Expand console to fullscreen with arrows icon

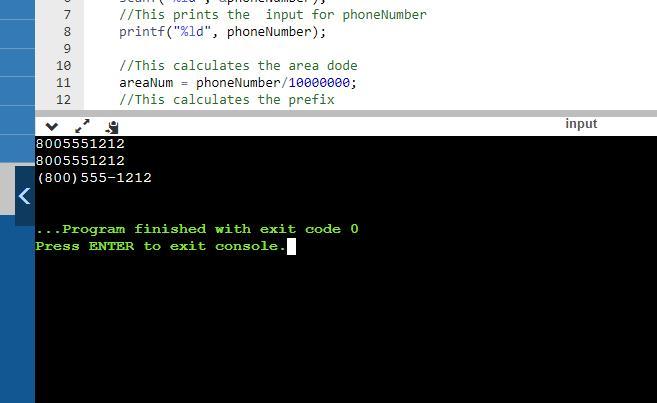(82, 126)
